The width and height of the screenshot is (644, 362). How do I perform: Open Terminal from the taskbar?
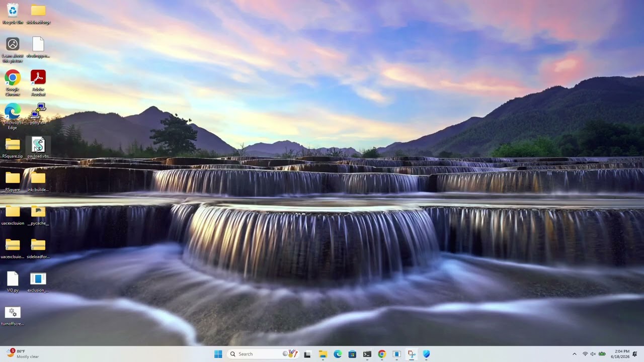pyautogui.click(x=367, y=354)
